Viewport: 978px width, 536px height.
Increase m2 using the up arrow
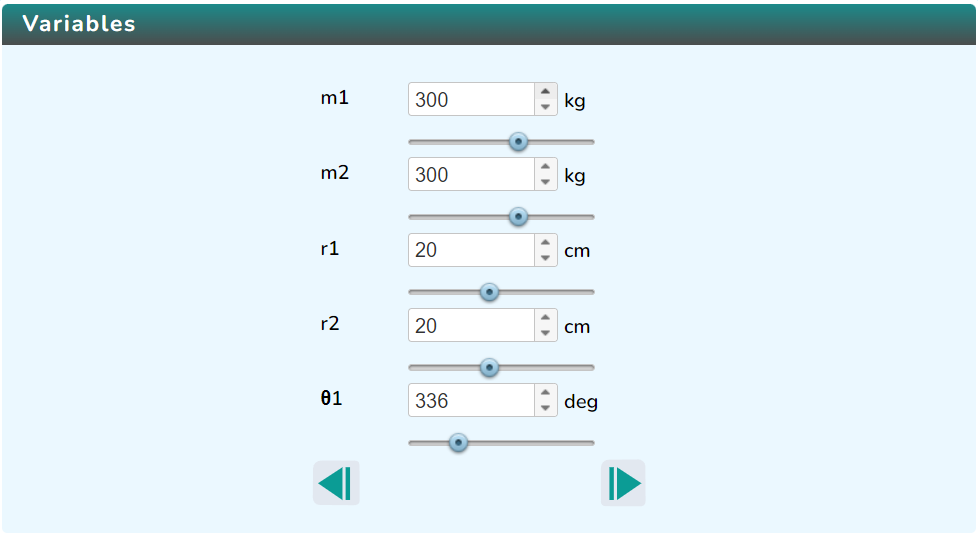[x=545, y=167]
